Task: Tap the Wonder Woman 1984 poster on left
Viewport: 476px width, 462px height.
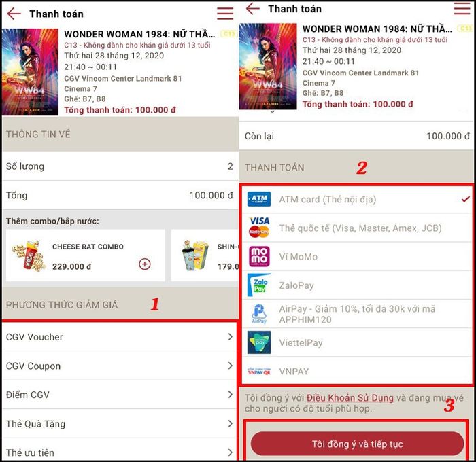Action: (30, 72)
